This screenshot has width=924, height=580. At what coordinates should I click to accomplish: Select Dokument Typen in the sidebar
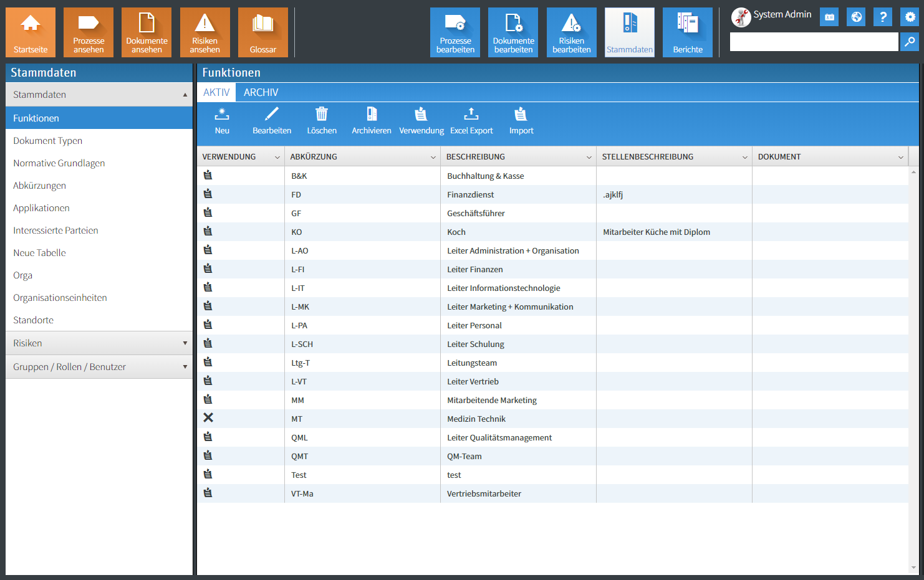click(x=48, y=141)
